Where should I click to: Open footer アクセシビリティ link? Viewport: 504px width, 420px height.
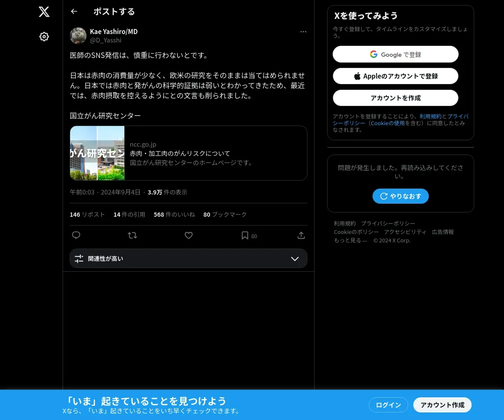[x=405, y=232]
